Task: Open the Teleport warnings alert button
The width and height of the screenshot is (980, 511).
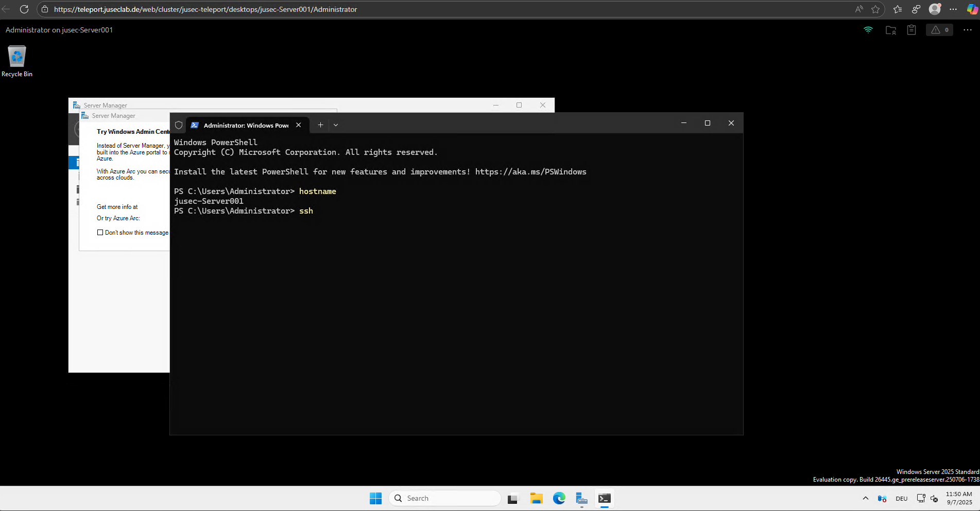Action: [939, 30]
